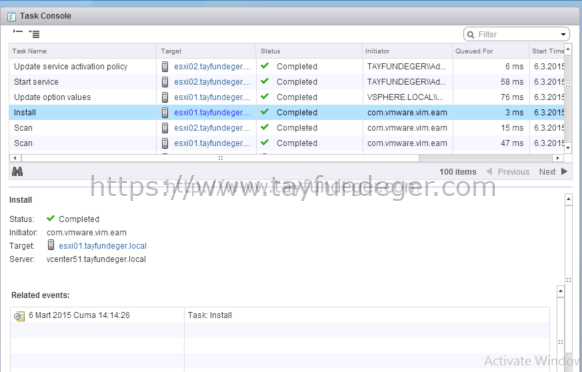Click the table's scroll up arrow
Screen dimensions: 582x372
coord(568,49)
